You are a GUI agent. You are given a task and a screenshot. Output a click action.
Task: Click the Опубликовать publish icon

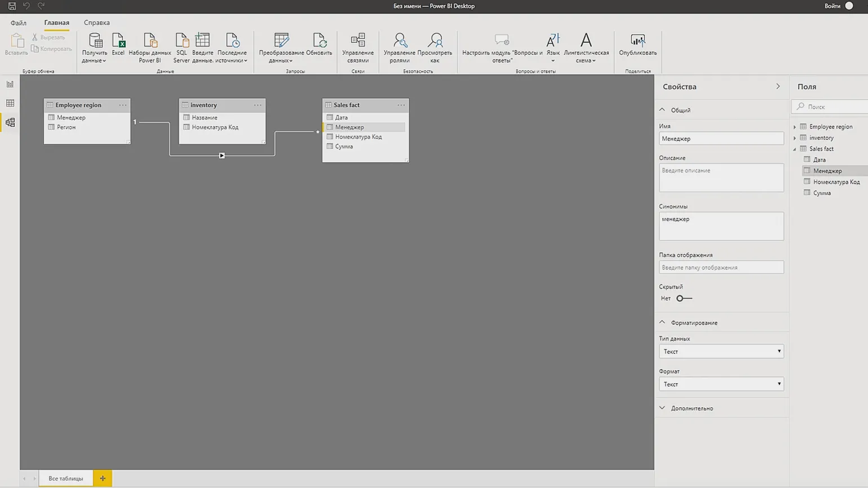(x=637, y=44)
